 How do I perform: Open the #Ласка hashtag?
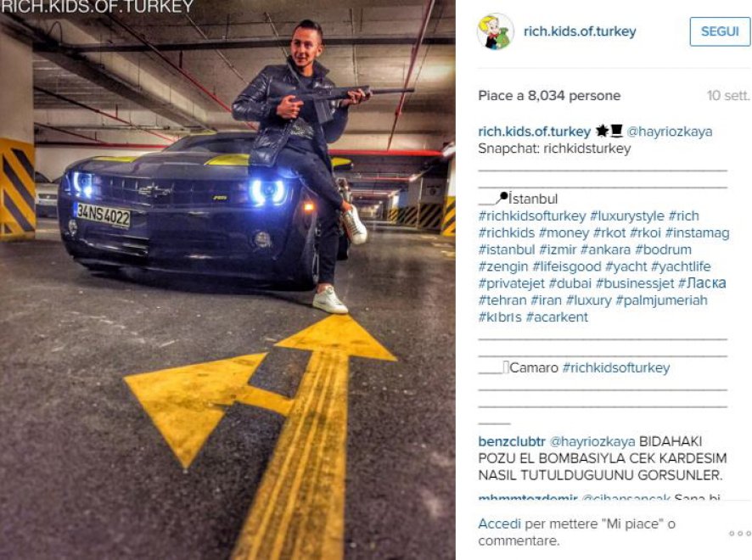702,283
